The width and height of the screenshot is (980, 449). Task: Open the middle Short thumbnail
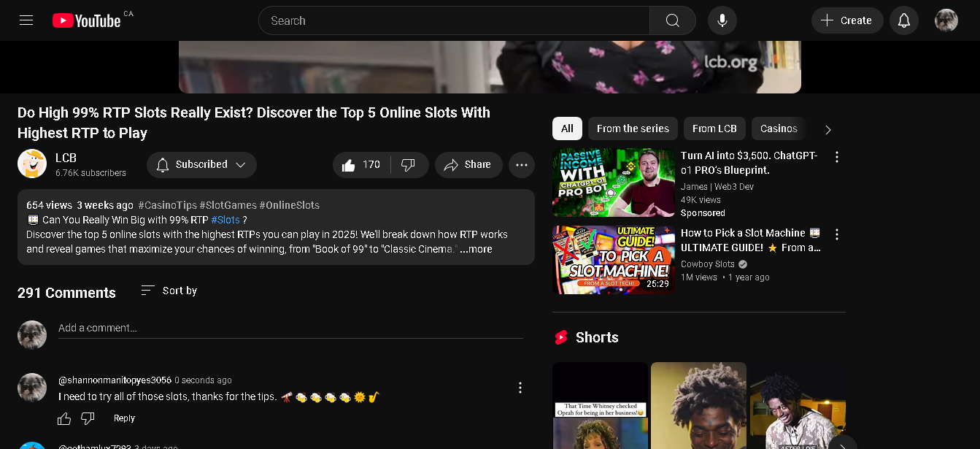click(x=698, y=405)
